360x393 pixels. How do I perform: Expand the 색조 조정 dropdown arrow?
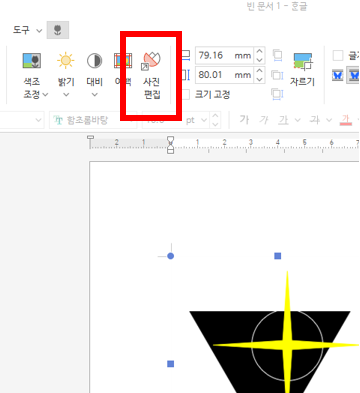[45, 95]
